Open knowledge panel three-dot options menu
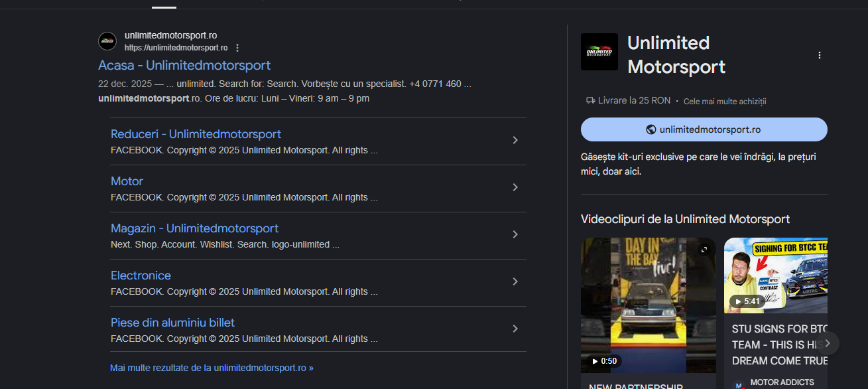 (x=820, y=55)
